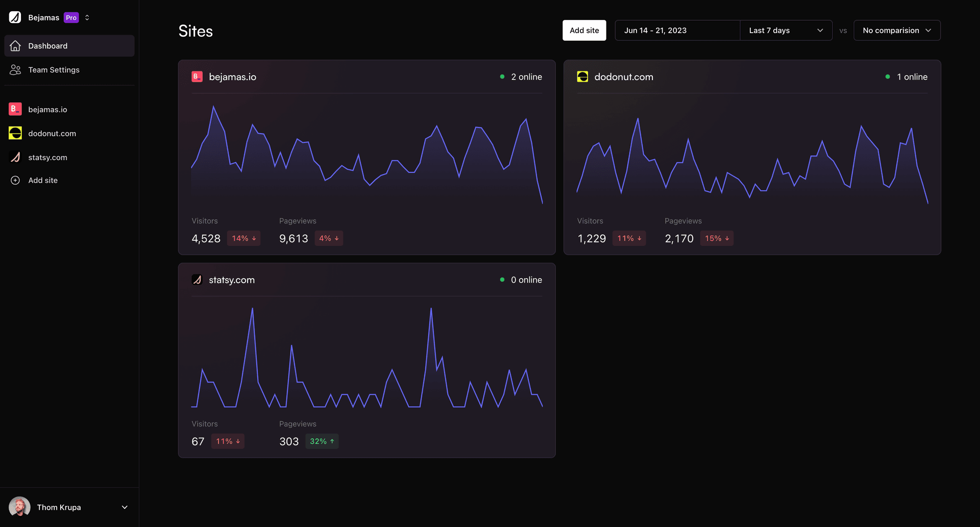
Task: Click the 2,170 pageviews value
Action: click(x=679, y=239)
